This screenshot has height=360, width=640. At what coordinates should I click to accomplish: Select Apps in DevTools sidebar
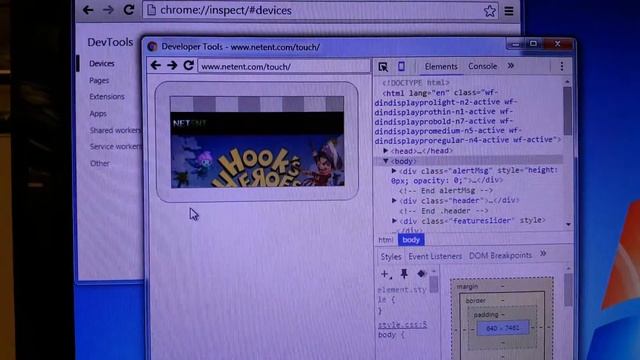98,113
